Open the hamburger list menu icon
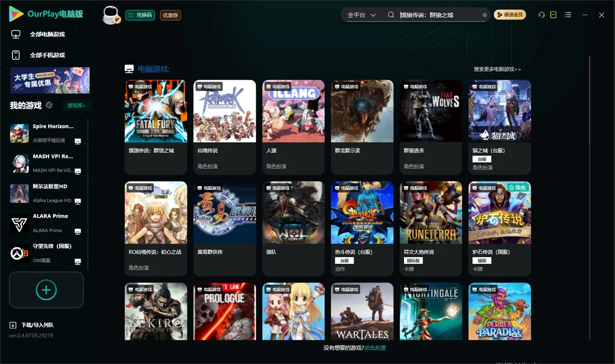615x364 pixels. click(x=568, y=15)
